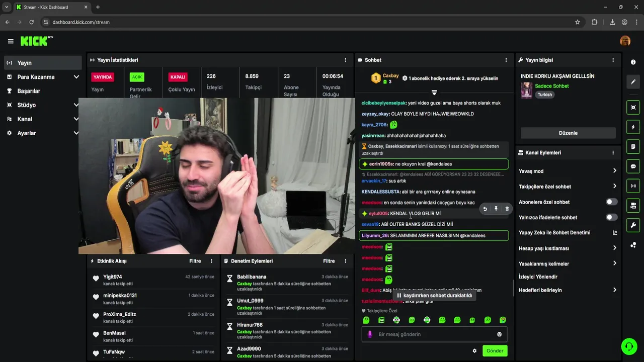Open the emoji picker in message box
The width and height of the screenshot is (644, 362).
tap(499, 334)
